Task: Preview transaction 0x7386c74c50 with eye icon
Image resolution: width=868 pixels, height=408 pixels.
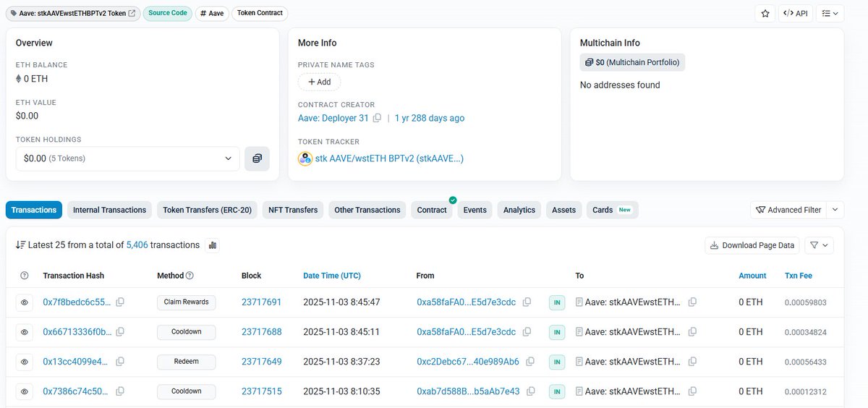Action: point(24,391)
